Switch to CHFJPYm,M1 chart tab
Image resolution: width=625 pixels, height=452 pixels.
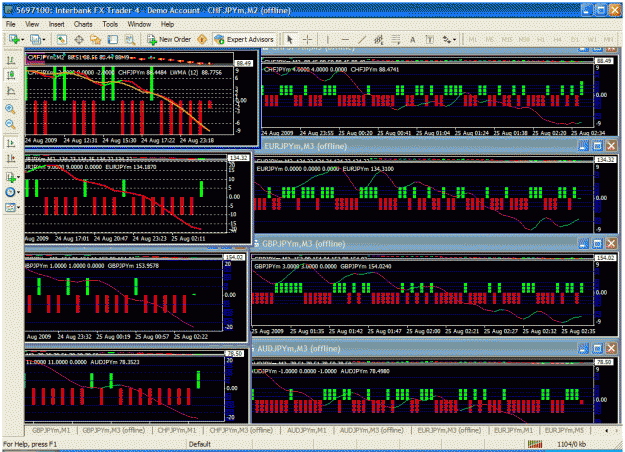click(x=177, y=430)
